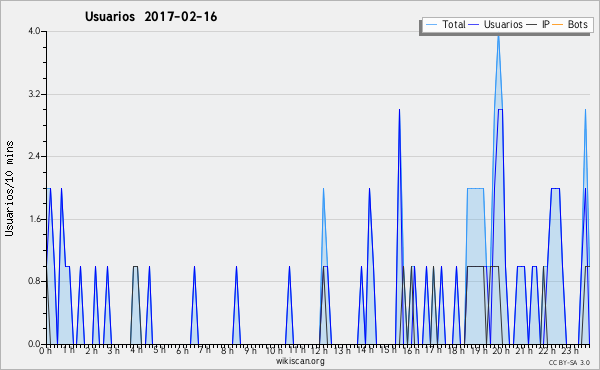Click the '16 h' x-axis label
Screen dimensions: 600x370
click(411, 350)
